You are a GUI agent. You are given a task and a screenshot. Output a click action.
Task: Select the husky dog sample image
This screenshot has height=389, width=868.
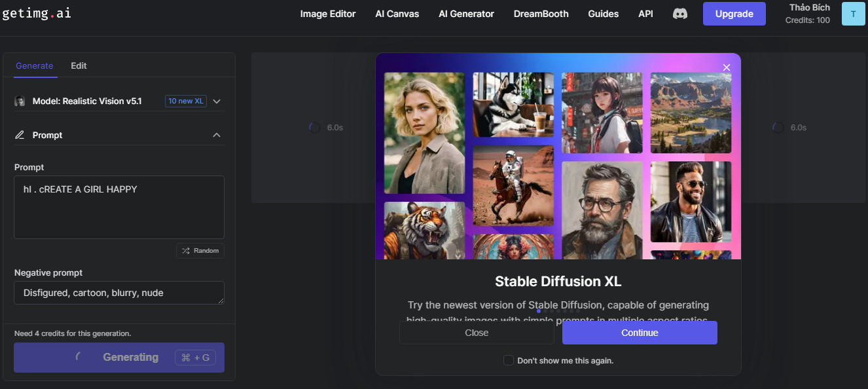point(513,105)
